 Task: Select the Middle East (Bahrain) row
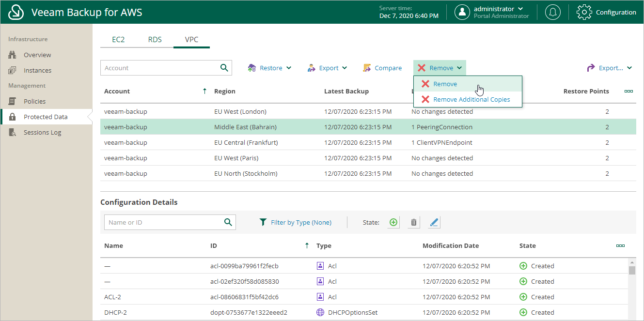(368, 127)
